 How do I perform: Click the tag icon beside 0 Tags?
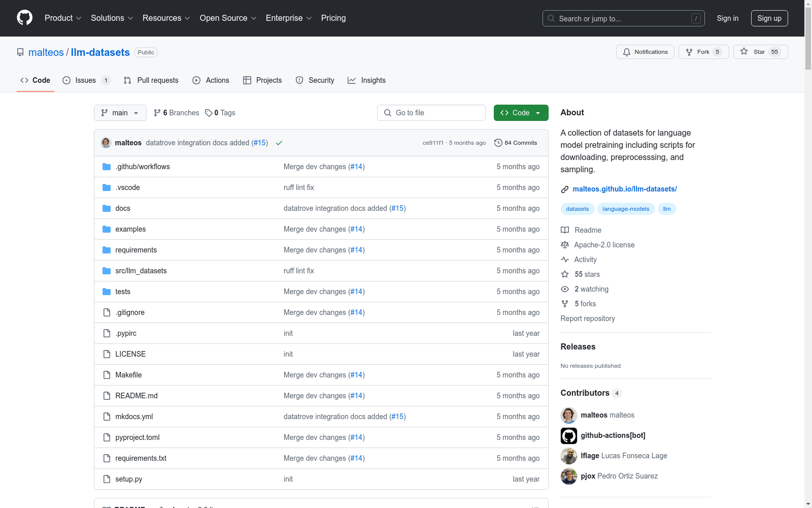point(209,113)
